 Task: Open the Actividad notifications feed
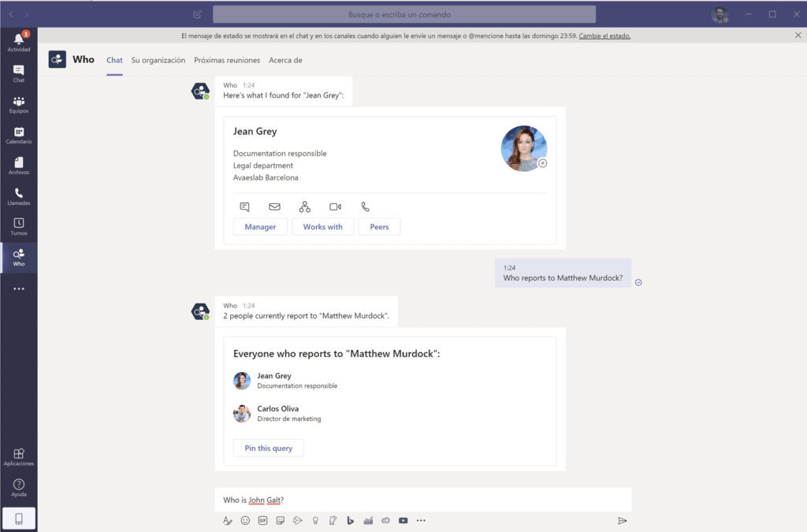[x=18, y=42]
